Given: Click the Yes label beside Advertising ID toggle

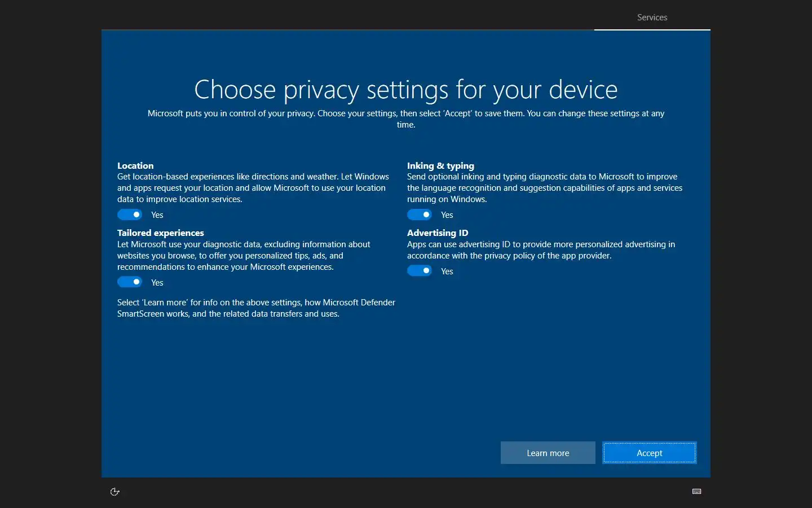Looking at the screenshot, I should [x=447, y=271].
